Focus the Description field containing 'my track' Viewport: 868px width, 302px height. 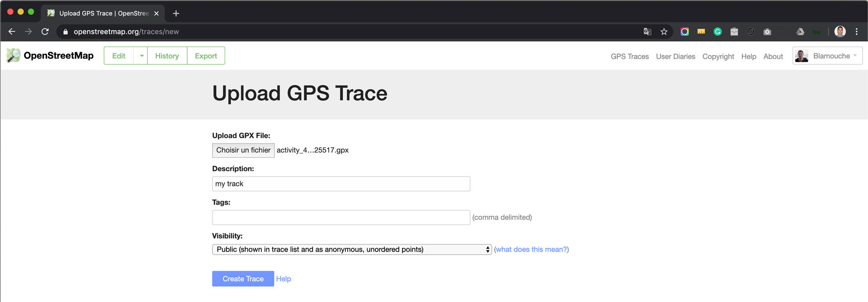tap(341, 184)
